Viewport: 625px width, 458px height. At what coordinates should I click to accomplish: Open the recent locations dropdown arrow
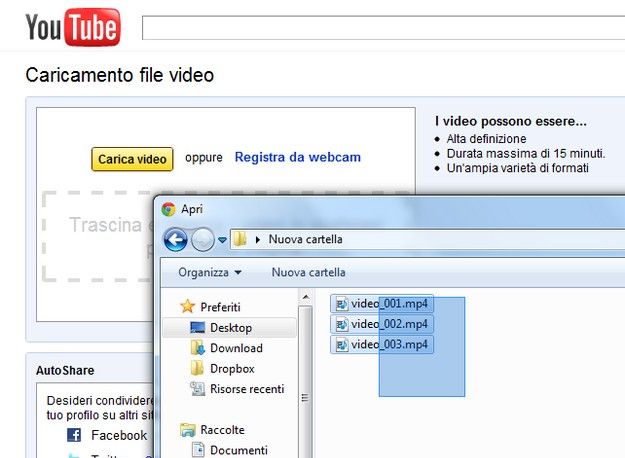(x=222, y=240)
